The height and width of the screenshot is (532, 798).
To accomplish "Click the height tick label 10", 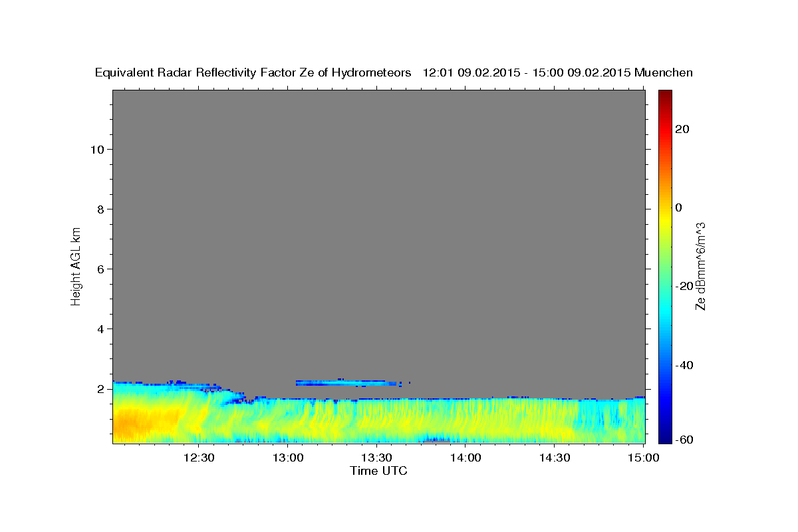I will click(x=97, y=150).
